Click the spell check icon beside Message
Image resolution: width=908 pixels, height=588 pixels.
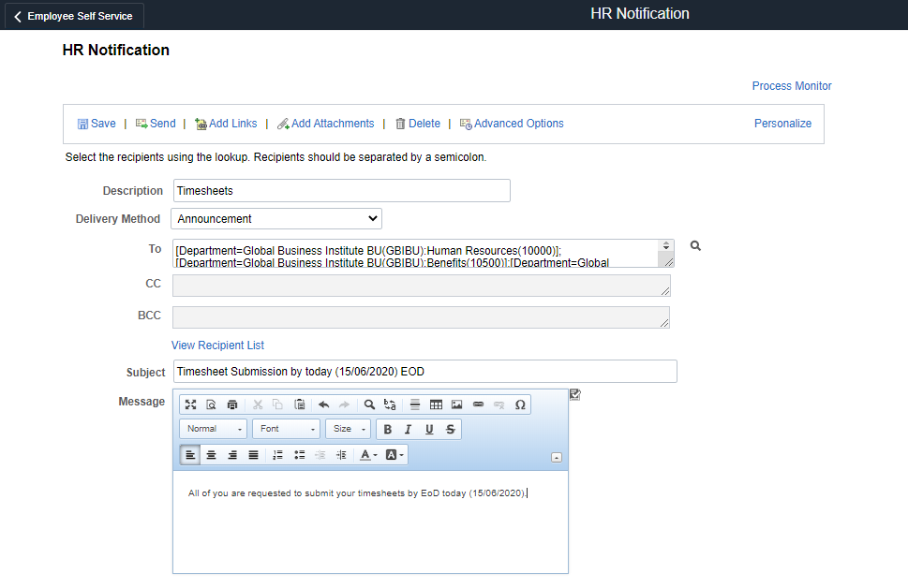click(575, 394)
